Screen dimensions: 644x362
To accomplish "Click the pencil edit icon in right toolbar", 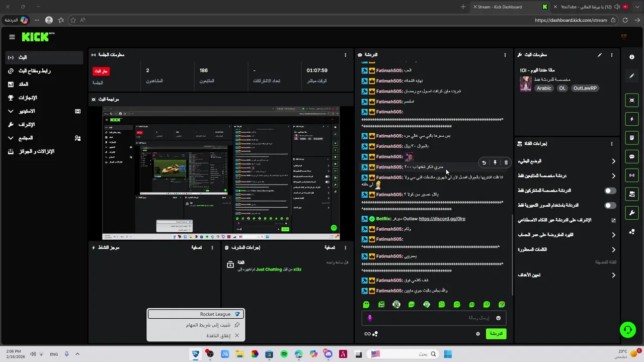I will (632, 76).
